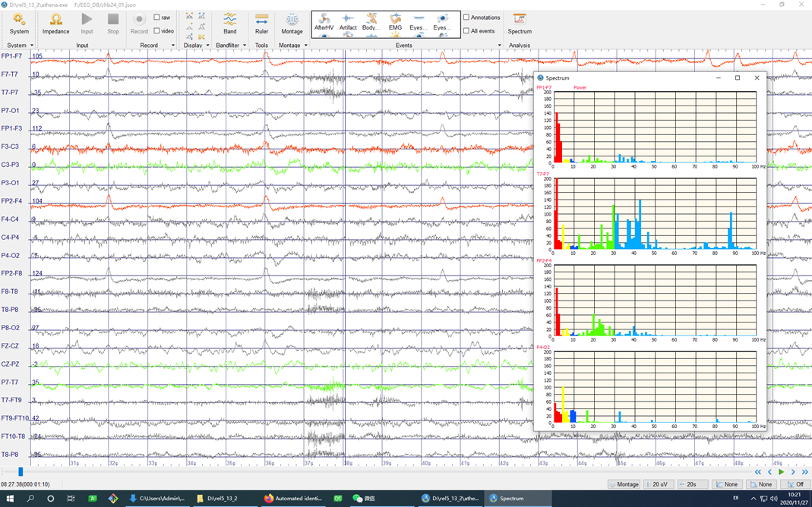The height and width of the screenshot is (507, 812).
Task: Toggle the Annotations checkbox
Action: (x=466, y=17)
